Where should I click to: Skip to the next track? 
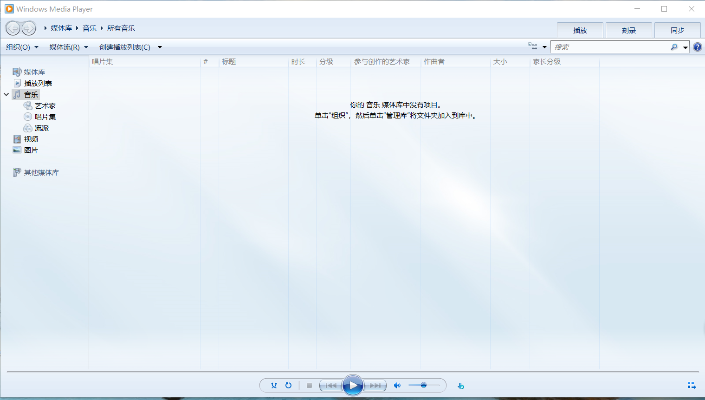376,385
